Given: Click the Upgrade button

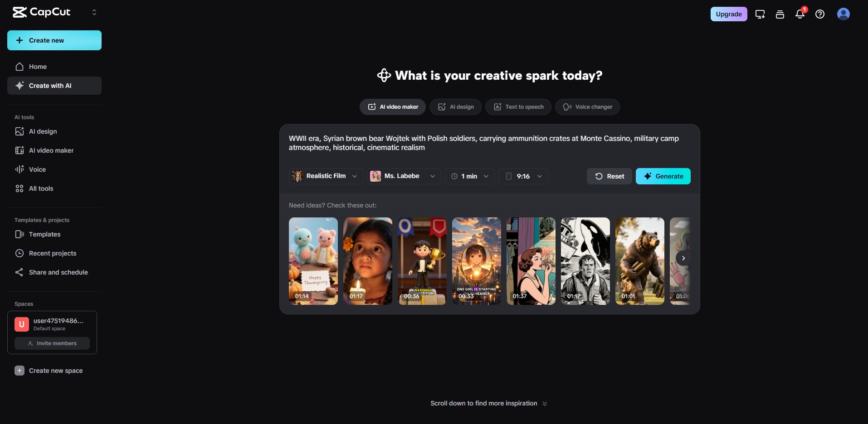Looking at the screenshot, I should click(x=728, y=14).
